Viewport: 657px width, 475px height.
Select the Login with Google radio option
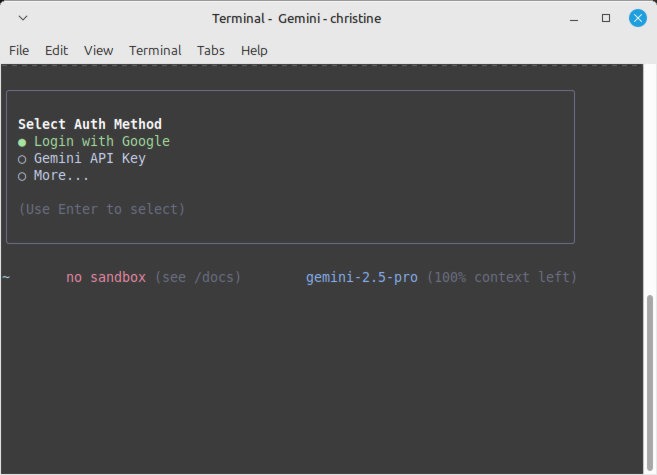(94, 142)
